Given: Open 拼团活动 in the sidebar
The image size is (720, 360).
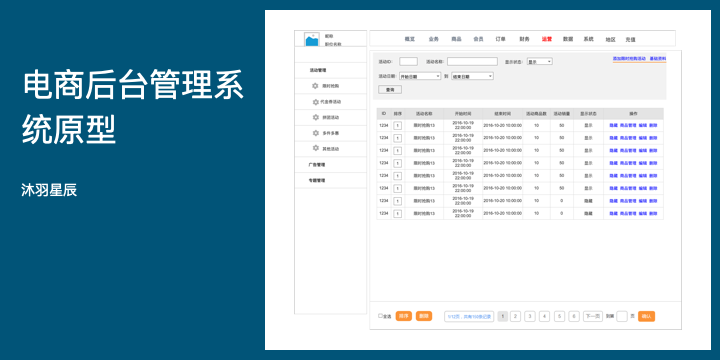Looking at the screenshot, I should tap(331, 117).
